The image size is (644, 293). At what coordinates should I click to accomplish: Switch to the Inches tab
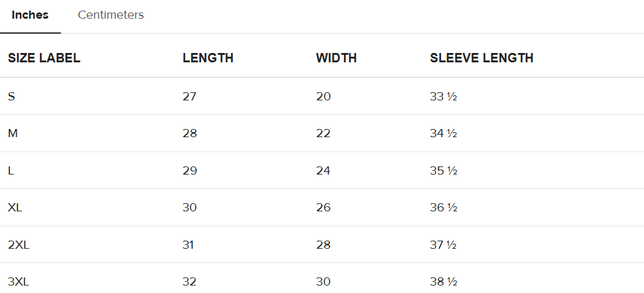[30, 15]
